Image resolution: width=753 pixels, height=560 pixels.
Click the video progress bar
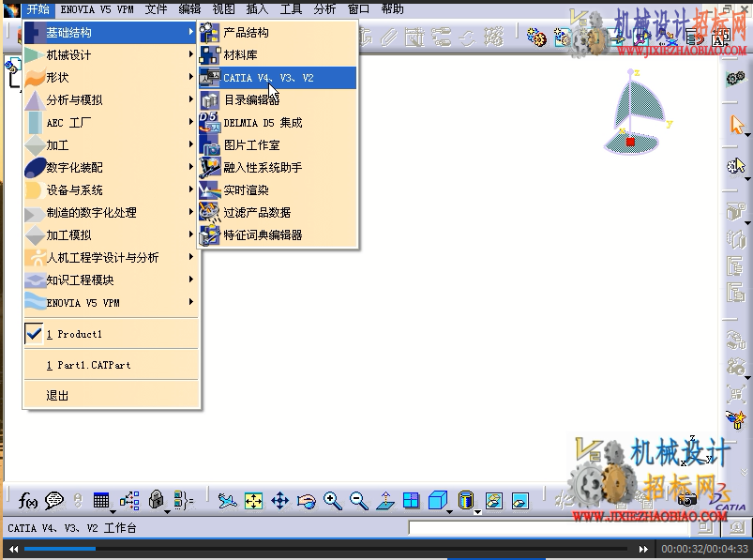click(x=325, y=549)
